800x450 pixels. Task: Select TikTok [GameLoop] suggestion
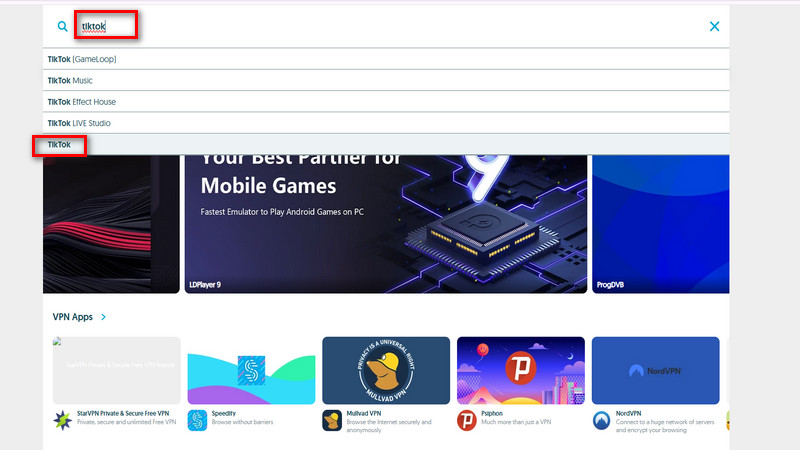point(82,59)
